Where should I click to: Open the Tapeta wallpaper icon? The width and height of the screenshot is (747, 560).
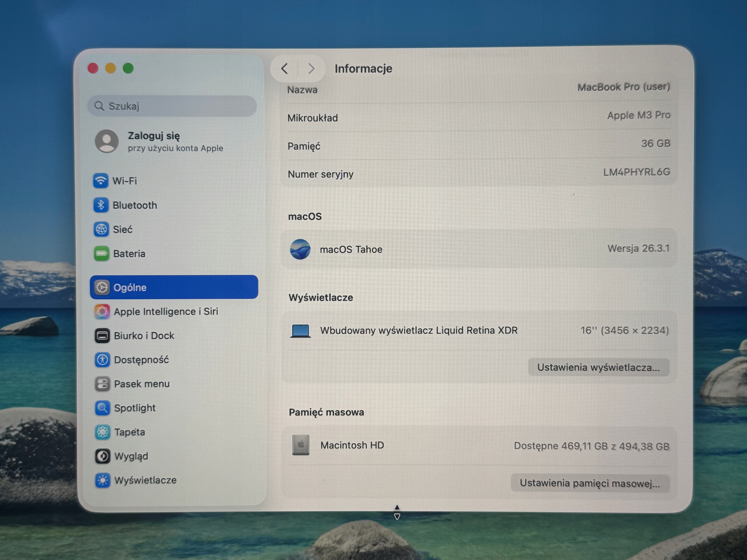click(103, 432)
